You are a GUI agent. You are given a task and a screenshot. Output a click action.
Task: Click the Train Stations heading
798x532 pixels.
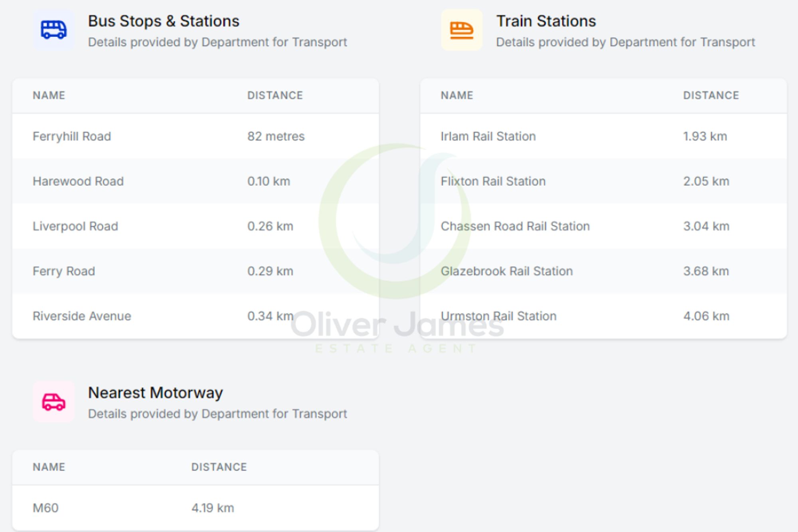coord(546,21)
